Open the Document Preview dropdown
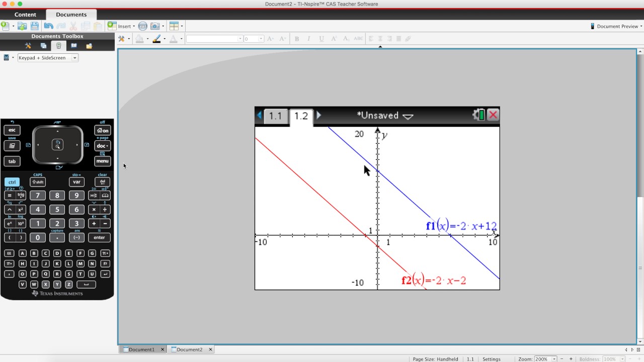This screenshot has height=362, width=644. (616, 26)
